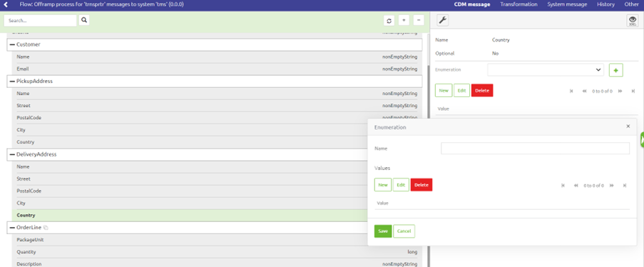Viewport: 644px width, 267px height.
Task: Collapse the Customer node
Action: [x=12, y=44]
